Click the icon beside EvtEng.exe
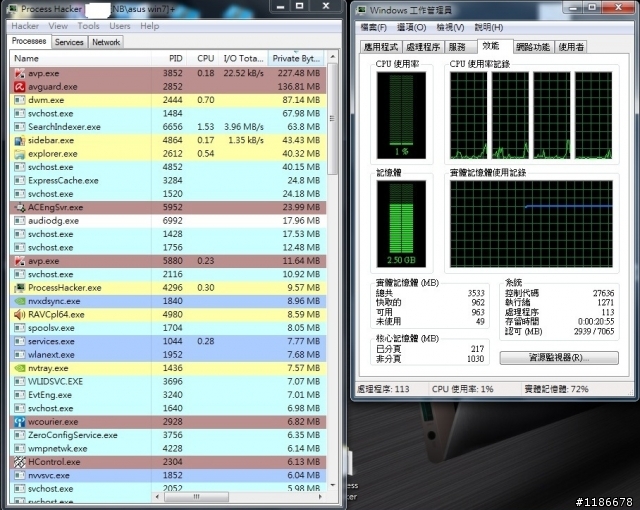The height and width of the screenshot is (510, 640). tap(20, 395)
